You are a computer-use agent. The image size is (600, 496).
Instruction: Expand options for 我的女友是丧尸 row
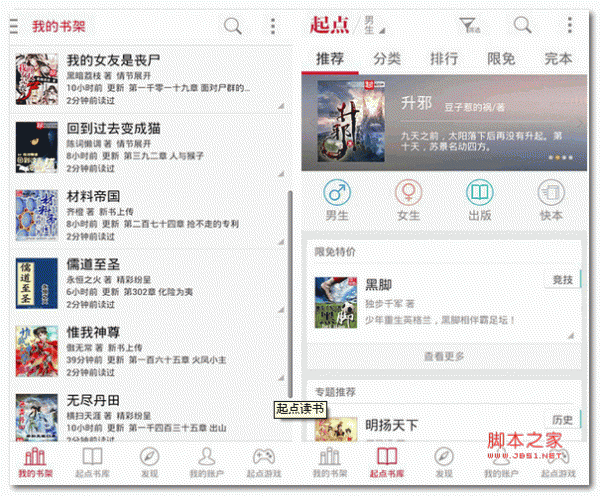pos(281,106)
